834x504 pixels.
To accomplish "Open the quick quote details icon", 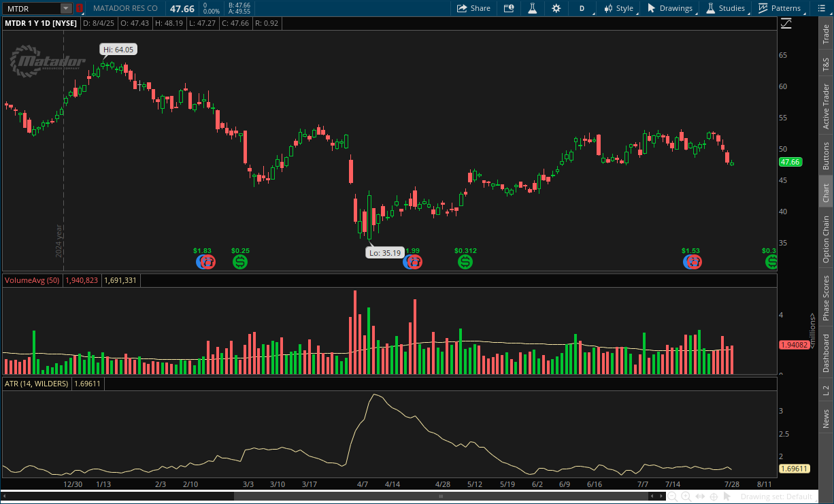I will (509, 8).
